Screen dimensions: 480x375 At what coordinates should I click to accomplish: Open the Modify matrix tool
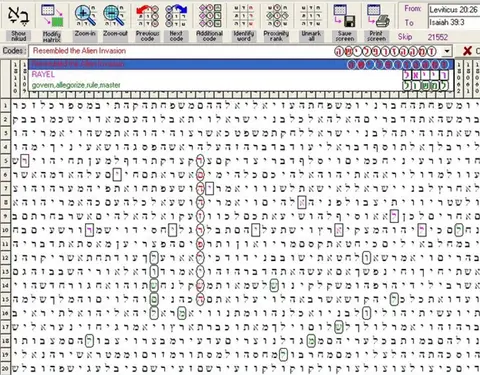coord(52,16)
